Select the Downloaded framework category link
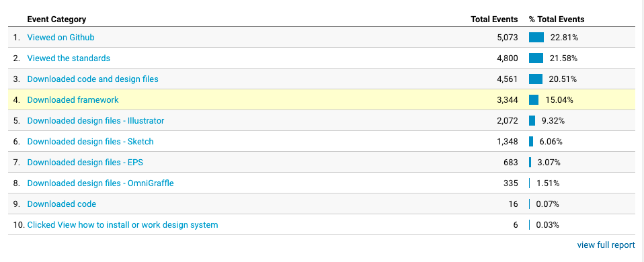The width and height of the screenshot is (644, 262). click(x=73, y=100)
